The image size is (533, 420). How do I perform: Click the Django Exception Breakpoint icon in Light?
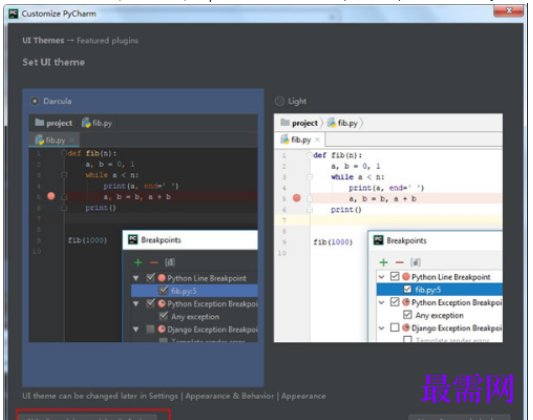click(x=406, y=328)
